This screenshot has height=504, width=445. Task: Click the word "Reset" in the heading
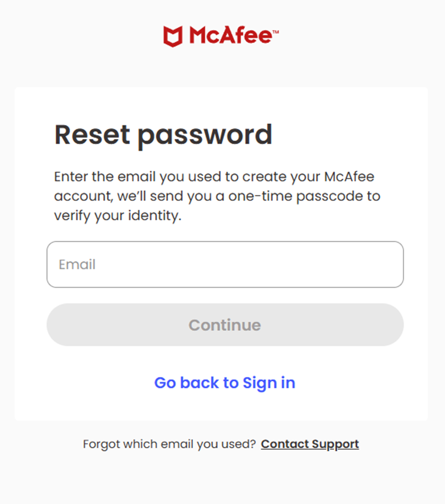[92, 135]
